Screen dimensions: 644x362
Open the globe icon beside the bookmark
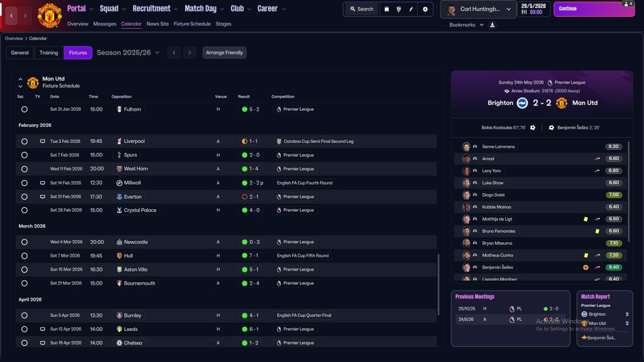(399, 9)
